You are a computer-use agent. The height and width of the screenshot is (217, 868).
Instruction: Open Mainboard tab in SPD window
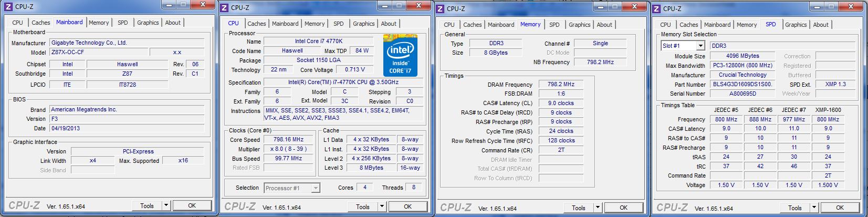tap(717, 25)
